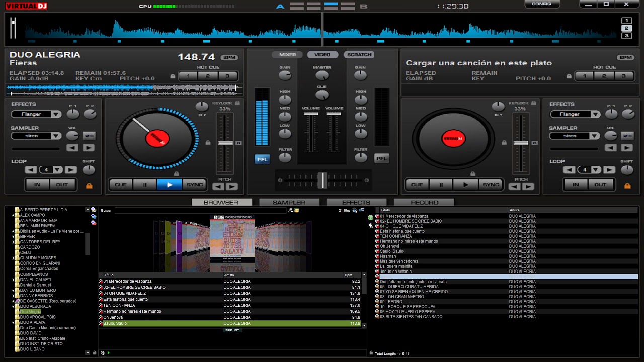Image resolution: width=644 pixels, height=362 pixels.
Task: Reset right deck pitch to zero
Action: point(535,143)
